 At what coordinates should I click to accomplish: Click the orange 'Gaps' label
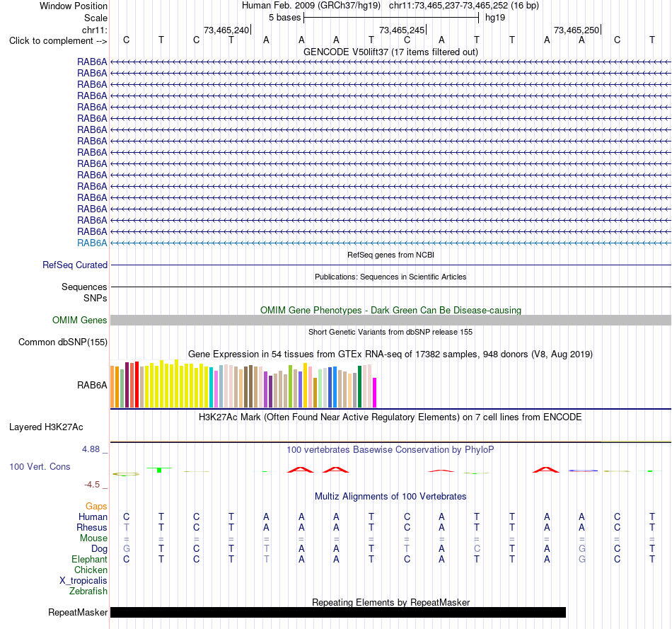(96, 507)
